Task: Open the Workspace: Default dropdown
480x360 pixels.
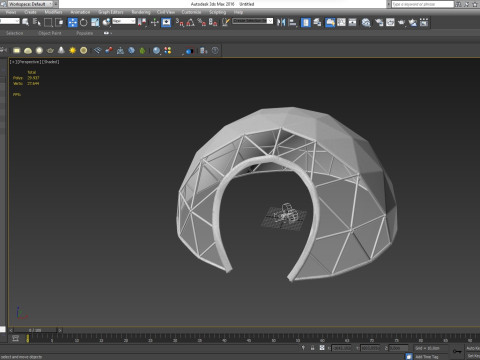Action: coord(30,4)
